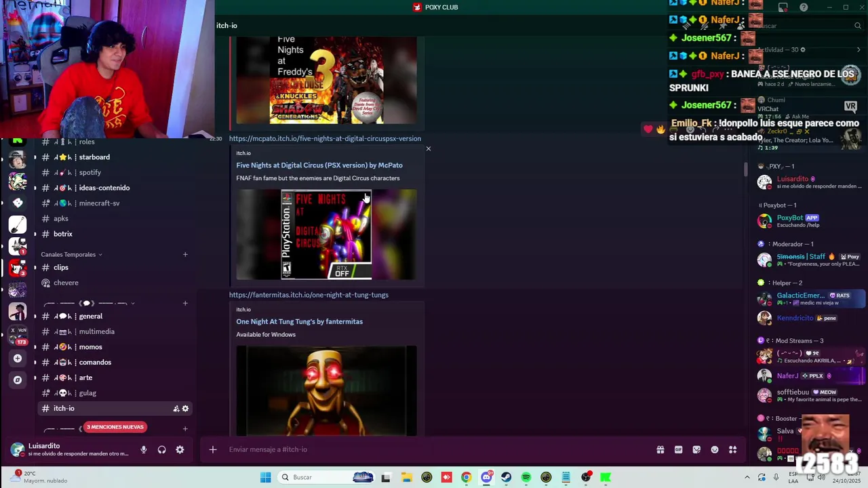
Task: View Digital Circus PlayStation cover image
Action: pos(326,235)
